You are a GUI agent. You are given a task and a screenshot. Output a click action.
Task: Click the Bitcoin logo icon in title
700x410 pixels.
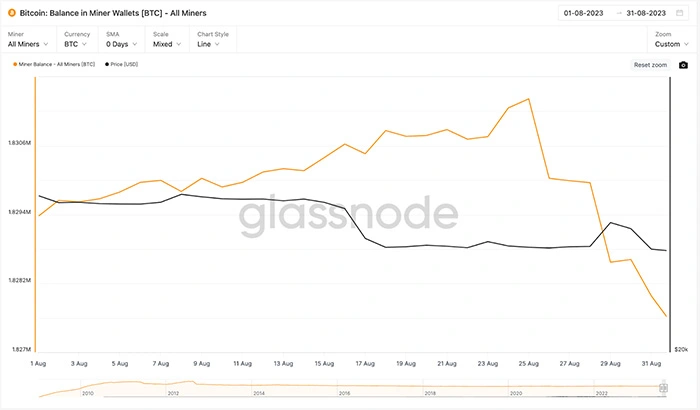click(x=12, y=13)
